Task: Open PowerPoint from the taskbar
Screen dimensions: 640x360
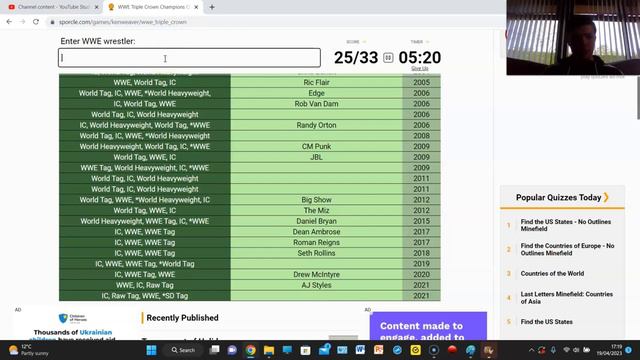Action: tap(379, 350)
